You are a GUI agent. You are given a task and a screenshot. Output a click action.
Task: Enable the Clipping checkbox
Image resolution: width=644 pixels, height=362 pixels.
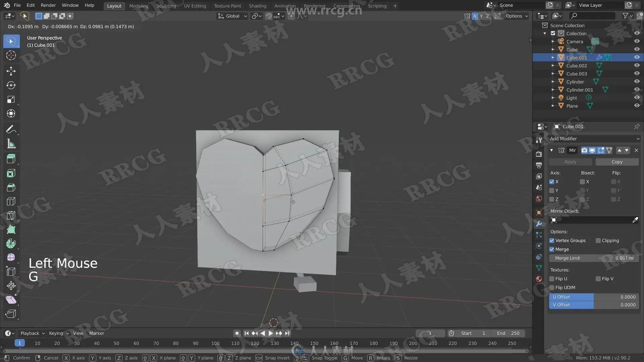pyautogui.click(x=598, y=241)
